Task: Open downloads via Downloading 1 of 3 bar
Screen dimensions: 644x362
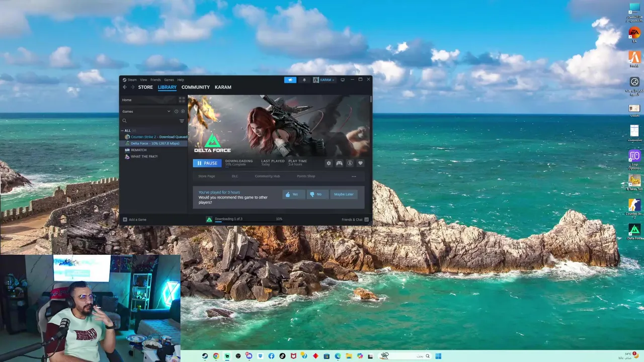Action: (x=245, y=219)
